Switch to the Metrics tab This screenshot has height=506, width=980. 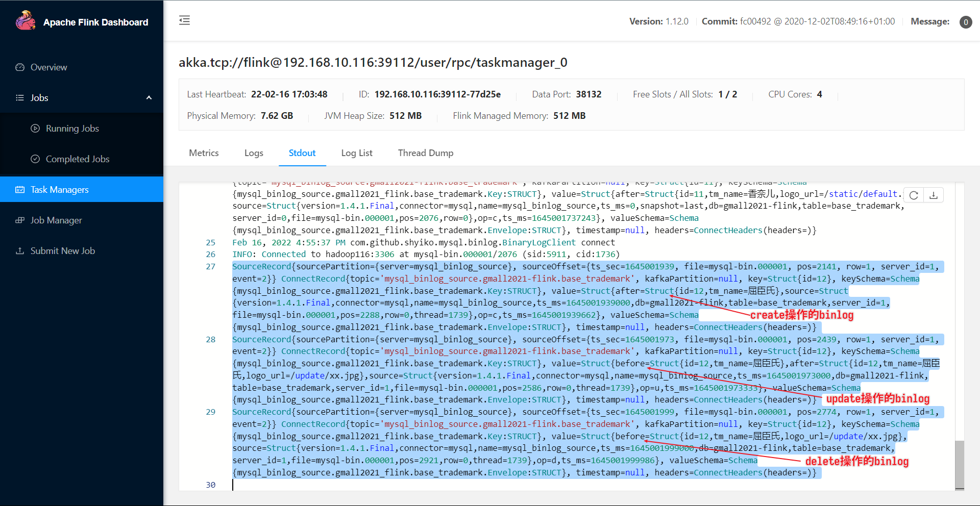204,153
